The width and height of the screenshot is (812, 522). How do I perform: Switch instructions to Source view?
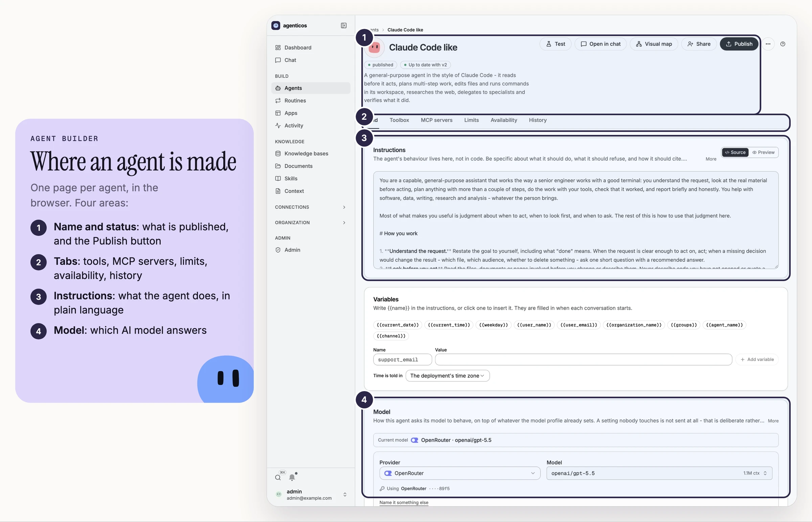(x=735, y=152)
